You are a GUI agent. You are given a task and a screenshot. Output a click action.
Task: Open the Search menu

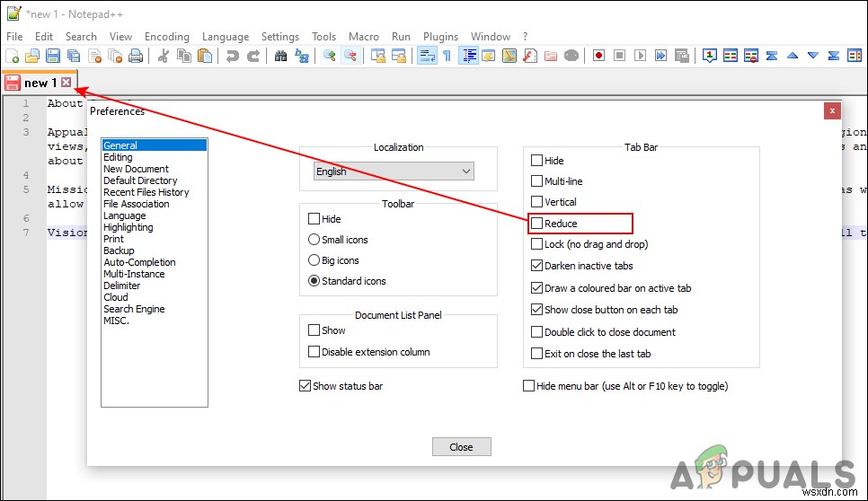click(81, 37)
